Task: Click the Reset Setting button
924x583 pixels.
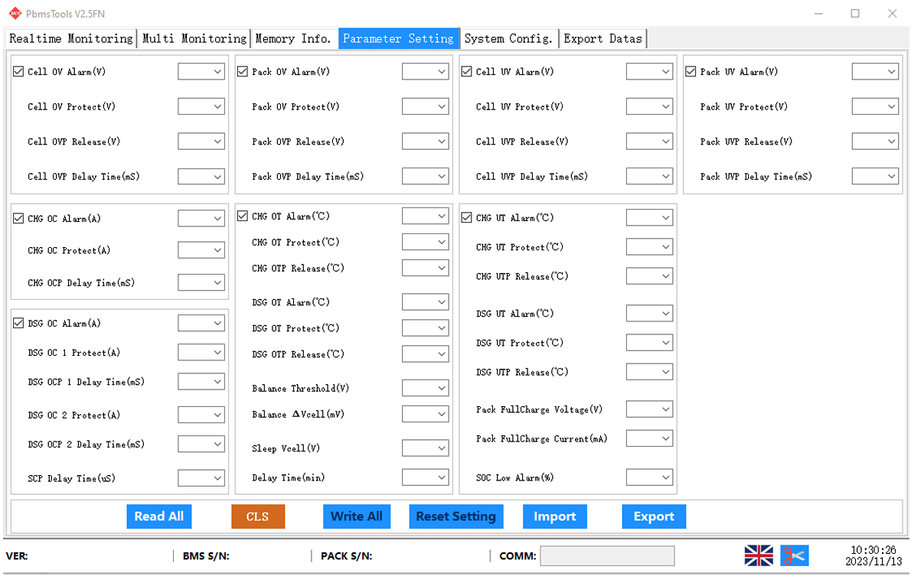Action: point(455,516)
